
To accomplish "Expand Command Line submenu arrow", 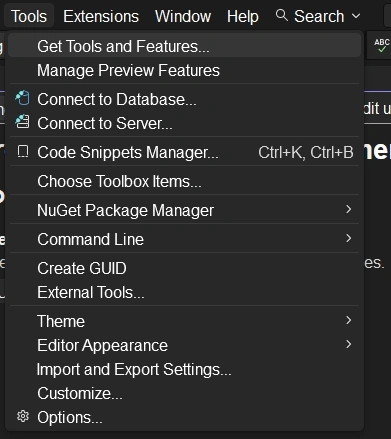I will 349,238.
